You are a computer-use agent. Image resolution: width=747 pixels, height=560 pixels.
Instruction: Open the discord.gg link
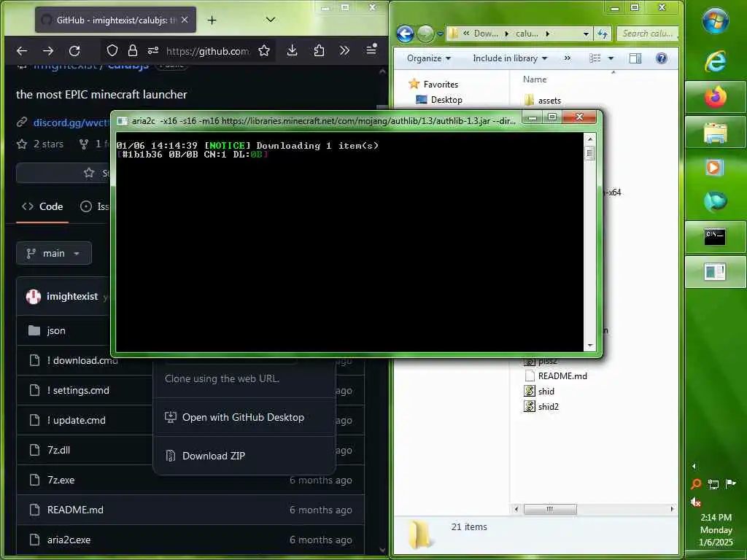coord(71,122)
